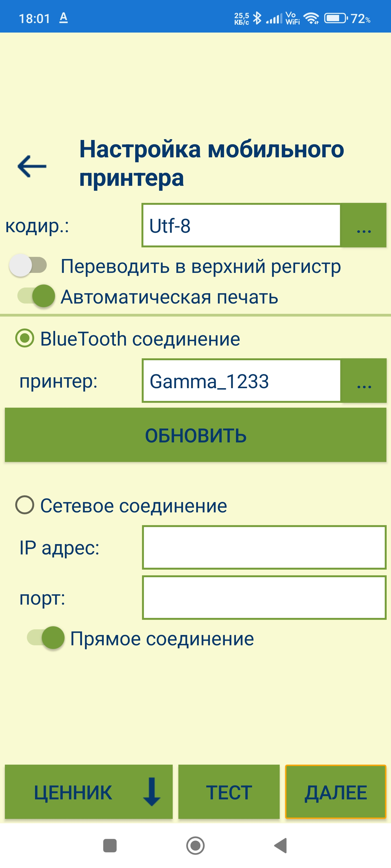Viewport: 391px width, 868px height.
Task: Tap the ТЕСТ button
Action: (x=229, y=792)
